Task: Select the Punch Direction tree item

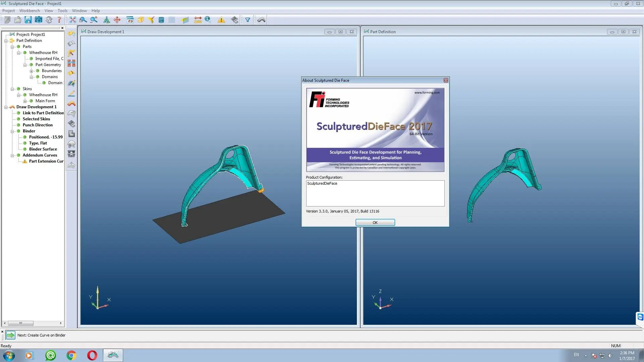Action: 38,125
